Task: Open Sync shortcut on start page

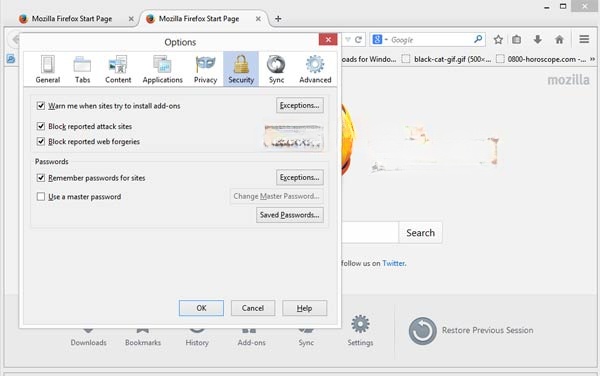Action: [306, 337]
